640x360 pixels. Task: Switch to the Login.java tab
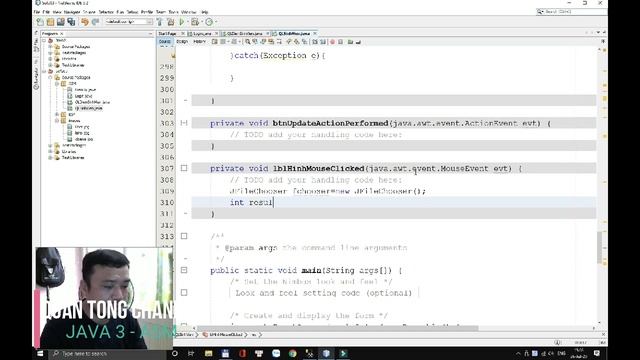coord(202,33)
